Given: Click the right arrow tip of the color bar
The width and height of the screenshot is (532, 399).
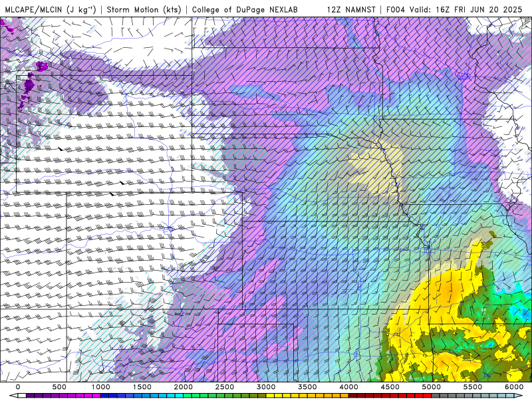Looking at the screenshot, I should [x=519, y=396].
